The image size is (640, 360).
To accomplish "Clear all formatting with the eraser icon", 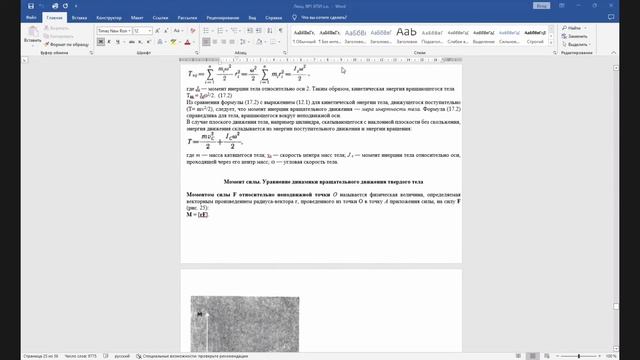I will coord(193,31).
